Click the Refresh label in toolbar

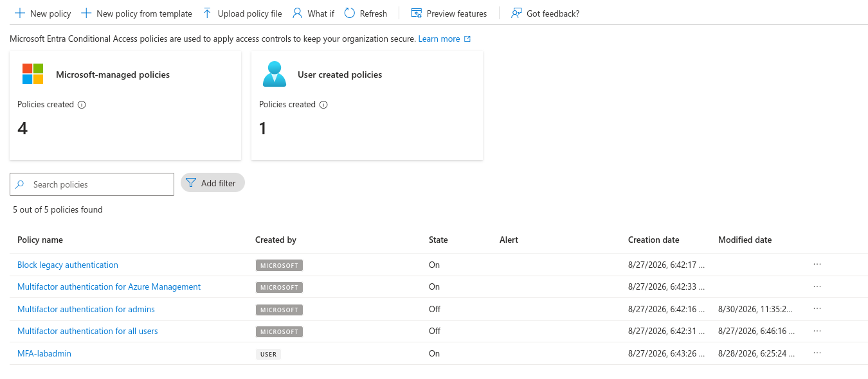point(374,13)
